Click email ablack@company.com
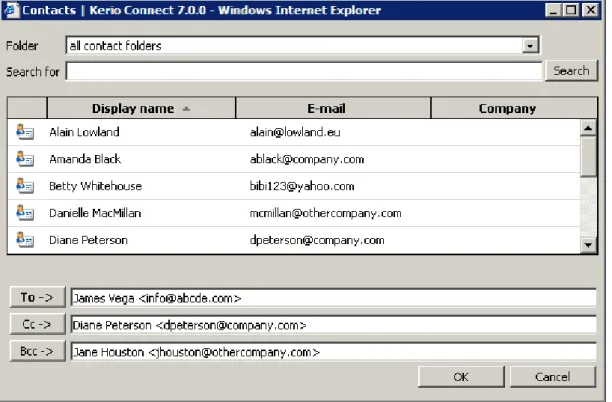This screenshot has height=402, width=612. (x=307, y=159)
